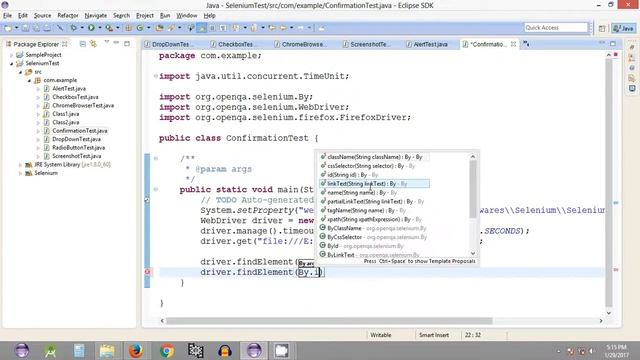Open the External Tools dropdown arrow
The image size is (640, 360).
(x=118, y=28)
